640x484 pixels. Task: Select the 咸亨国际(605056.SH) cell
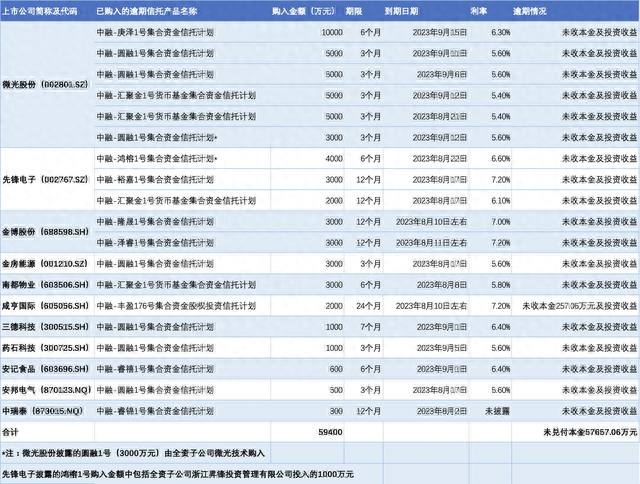[45, 306]
